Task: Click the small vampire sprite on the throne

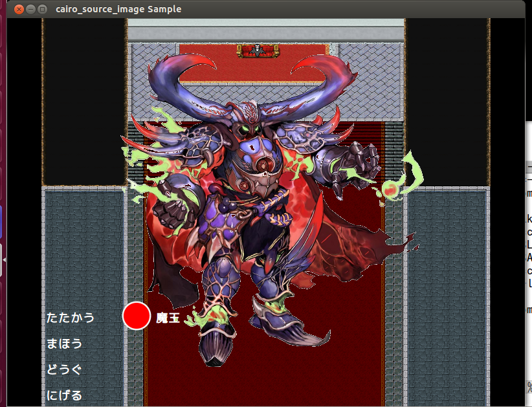Action: pos(258,50)
